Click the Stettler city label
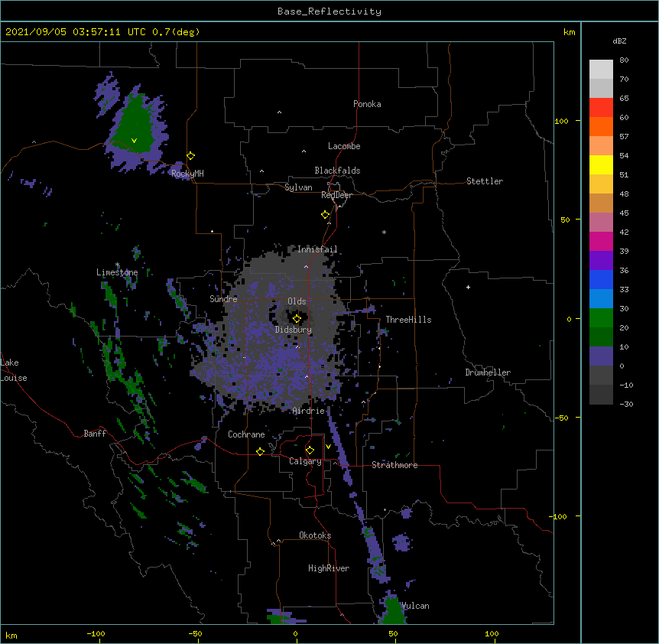This screenshot has width=659, height=644. [485, 181]
